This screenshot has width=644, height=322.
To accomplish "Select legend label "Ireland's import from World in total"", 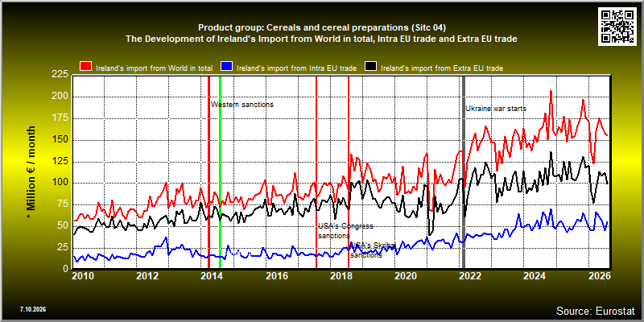I will (x=154, y=68).
